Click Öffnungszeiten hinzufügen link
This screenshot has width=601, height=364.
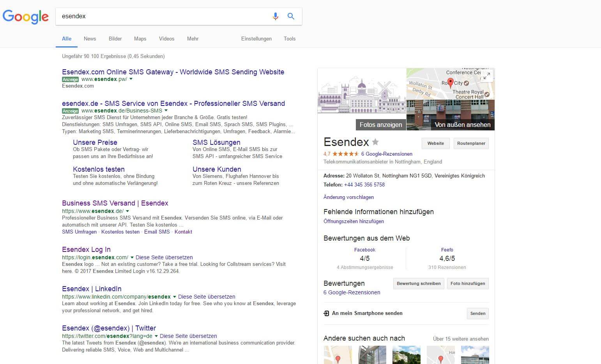pos(354,221)
